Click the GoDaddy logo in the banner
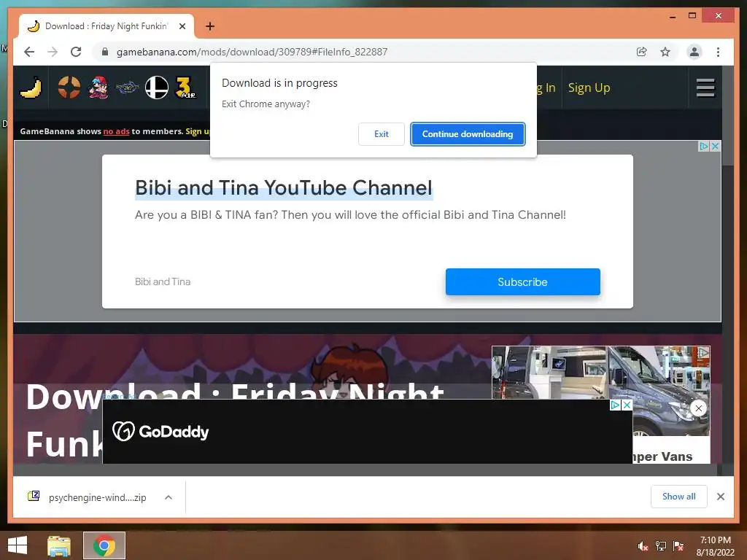Image resolution: width=747 pixels, height=560 pixels. pyautogui.click(x=160, y=432)
